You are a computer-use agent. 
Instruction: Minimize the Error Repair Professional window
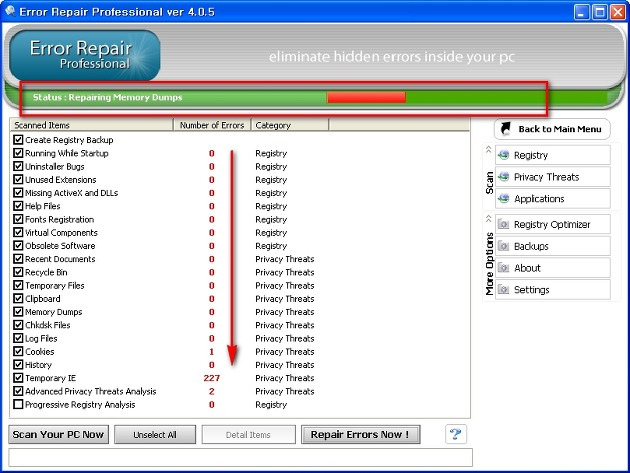pyautogui.click(x=581, y=12)
